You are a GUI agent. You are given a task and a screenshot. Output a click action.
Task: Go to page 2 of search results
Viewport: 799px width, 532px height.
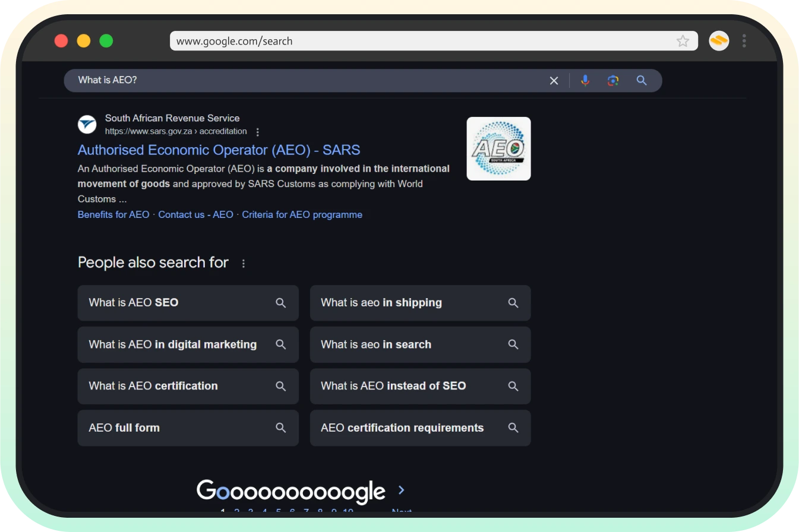click(237, 512)
